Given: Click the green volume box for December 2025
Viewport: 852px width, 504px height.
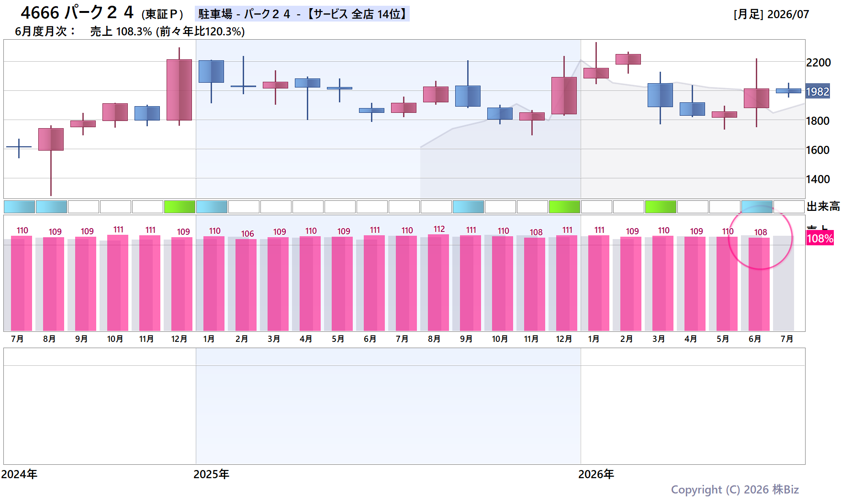Looking at the screenshot, I should point(564,207).
